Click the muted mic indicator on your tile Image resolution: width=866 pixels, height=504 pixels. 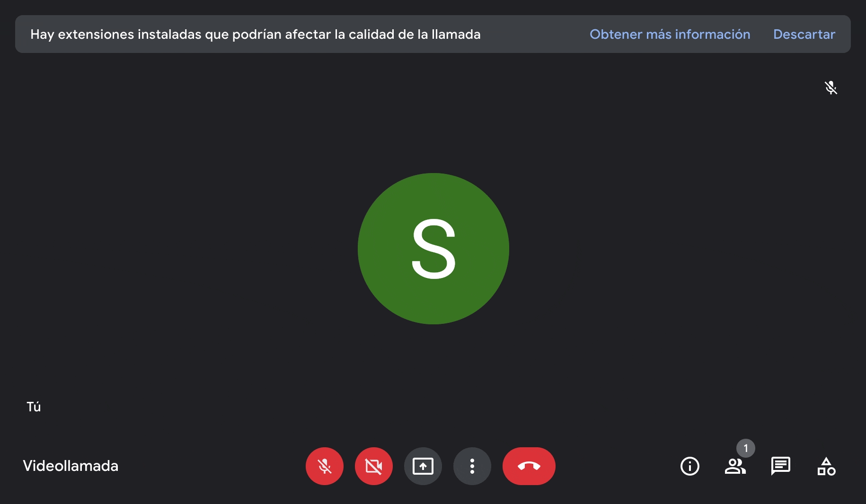click(831, 87)
